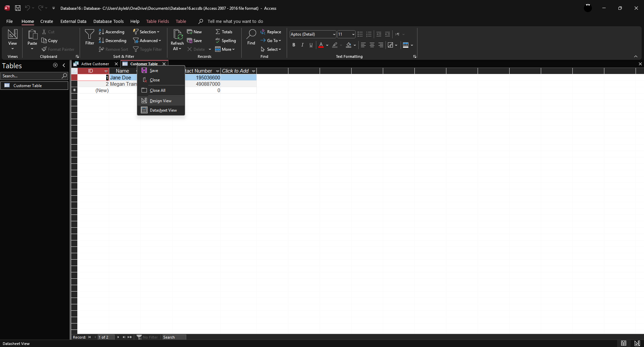Image resolution: width=644 pixels, height=347 pixels.
Task: Switch to the Create ribbon tab
Action: point(47,22)
